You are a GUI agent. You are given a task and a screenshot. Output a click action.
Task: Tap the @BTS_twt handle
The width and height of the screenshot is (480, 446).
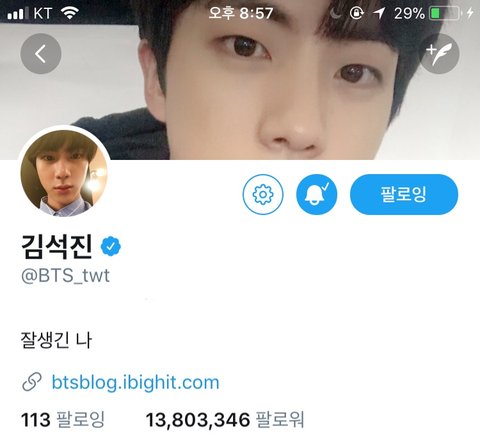point(65,276)
